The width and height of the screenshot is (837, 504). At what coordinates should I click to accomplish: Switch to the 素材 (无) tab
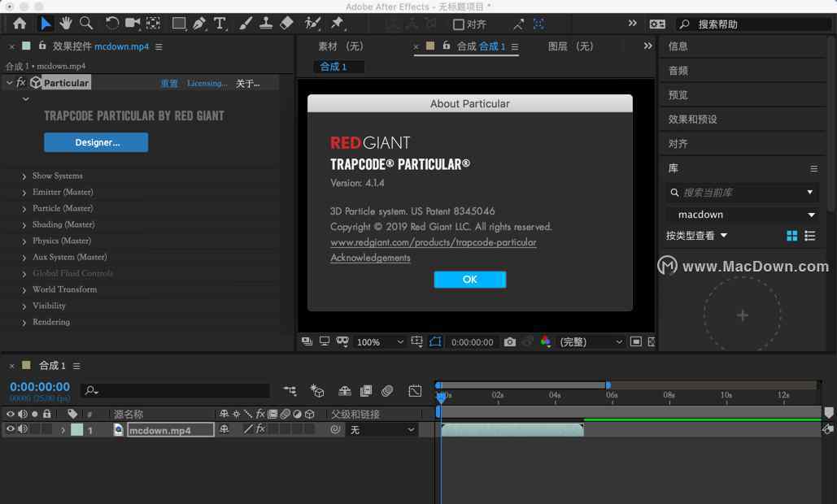click(341, 46)
